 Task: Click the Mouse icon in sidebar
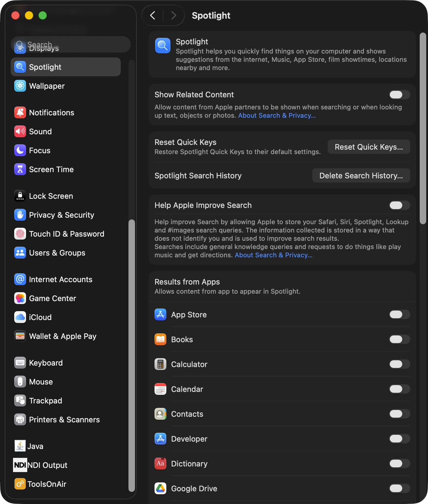(20, 382)
